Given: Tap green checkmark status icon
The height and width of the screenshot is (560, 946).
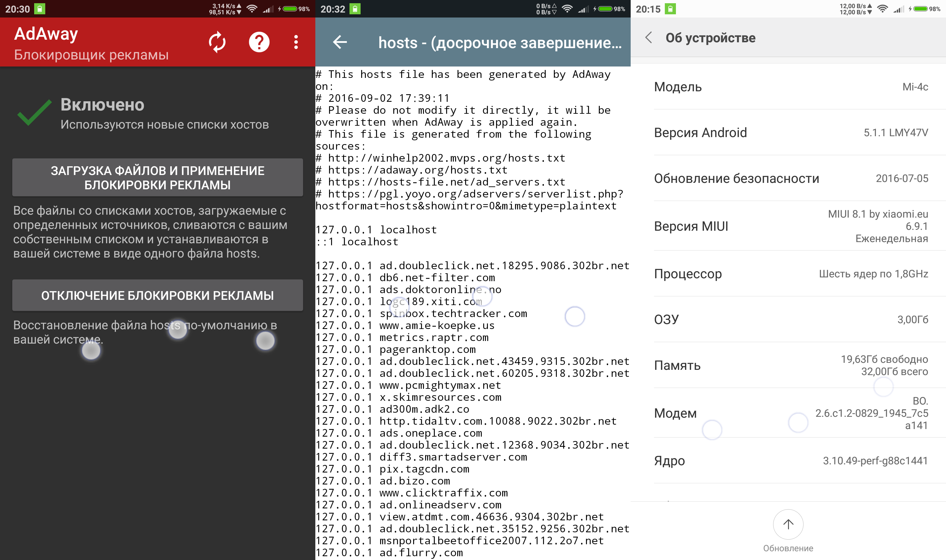Looking at the screenshot, I should (34, 113).
